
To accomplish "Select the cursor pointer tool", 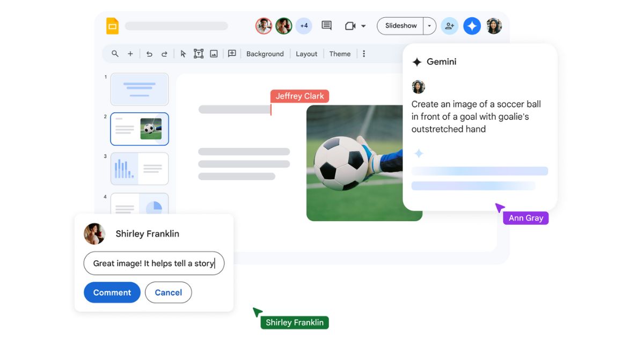I will click(183, 54).
